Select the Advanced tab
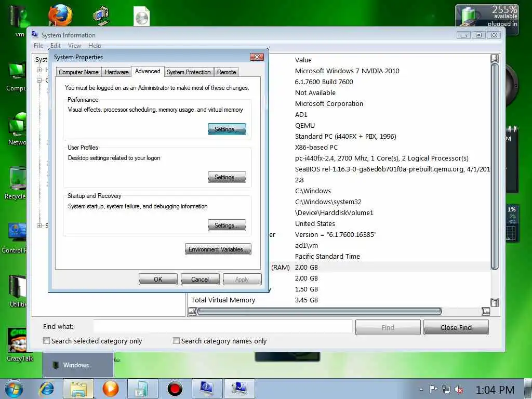The width and height of the screenshot is (532, 399). 148,71
